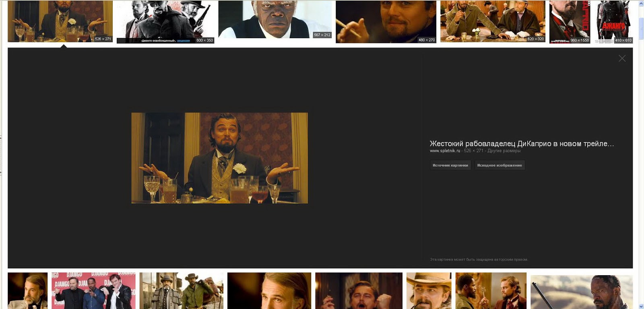Open the bottom thumbnail of two men facing each other
Screen dimensions: 644x309
coord(491,290)
